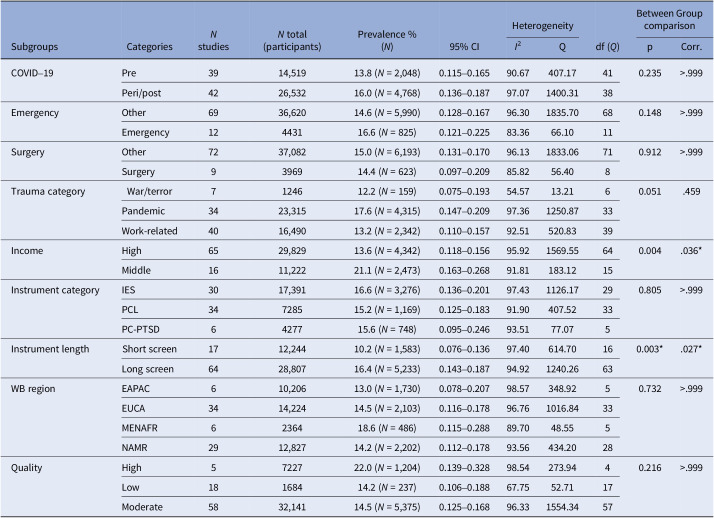This screenshot has width=714, height=518.
Task: Select the MENAFR category cell
Action: (139, 428)
